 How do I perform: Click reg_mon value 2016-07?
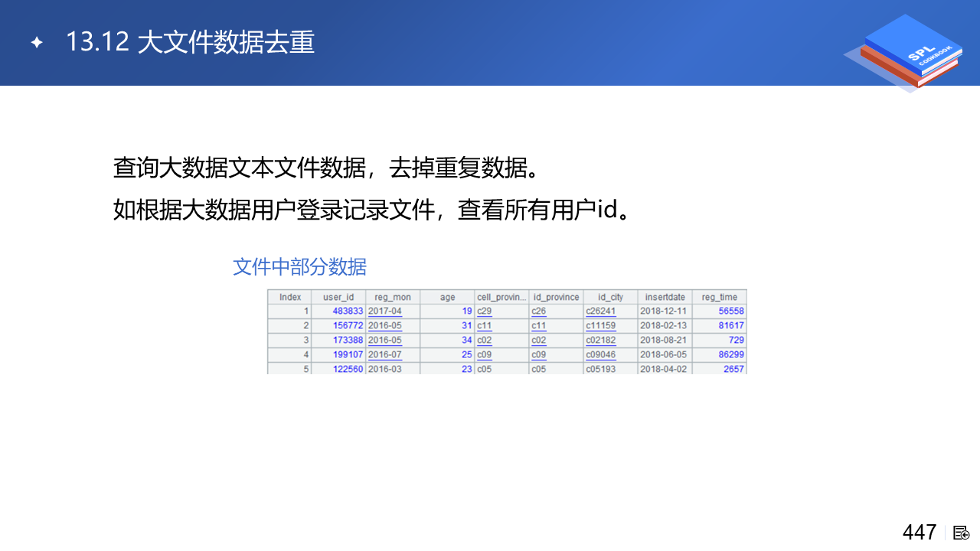point(384,355)
